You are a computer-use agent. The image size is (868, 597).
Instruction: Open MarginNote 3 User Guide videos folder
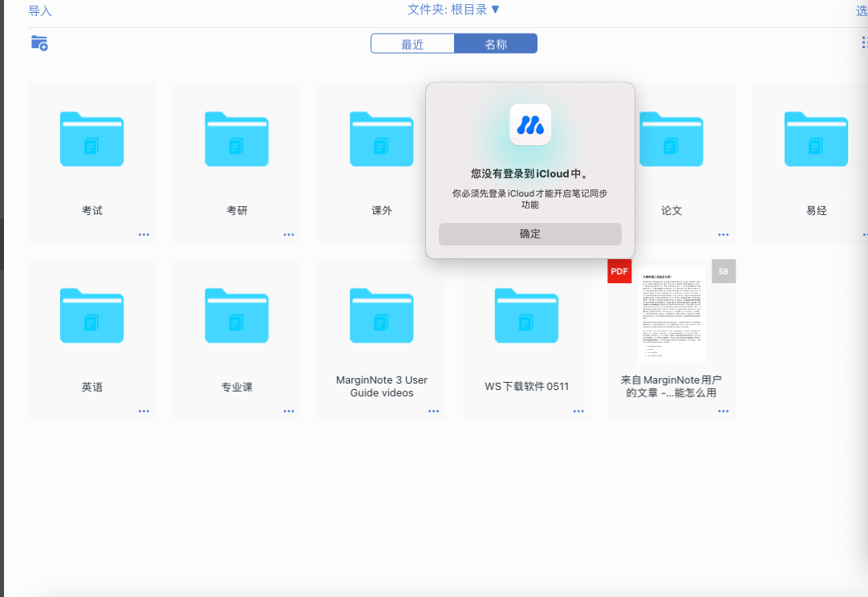pos(381,315)
